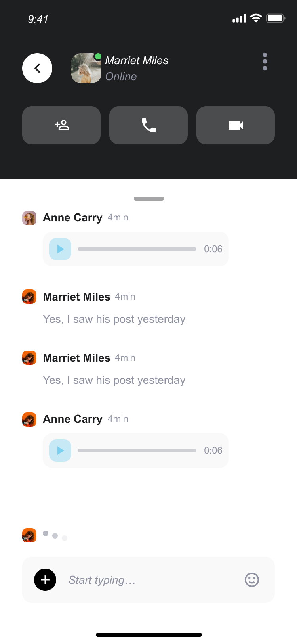Screen dimensions: 297x644
Task: Tap the drag handle above the chat sheet
Action: tap(149, 199)
